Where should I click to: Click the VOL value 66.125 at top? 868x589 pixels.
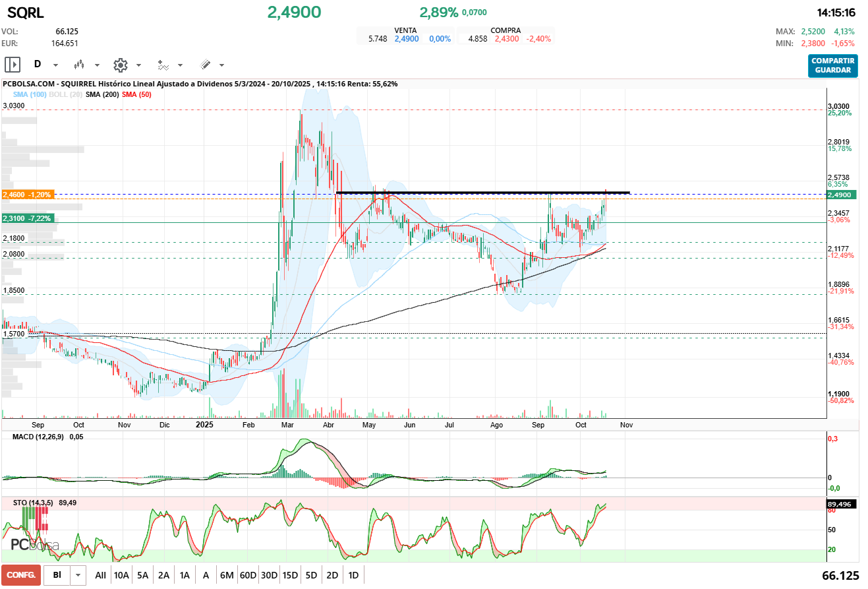[x=67, y=31]
